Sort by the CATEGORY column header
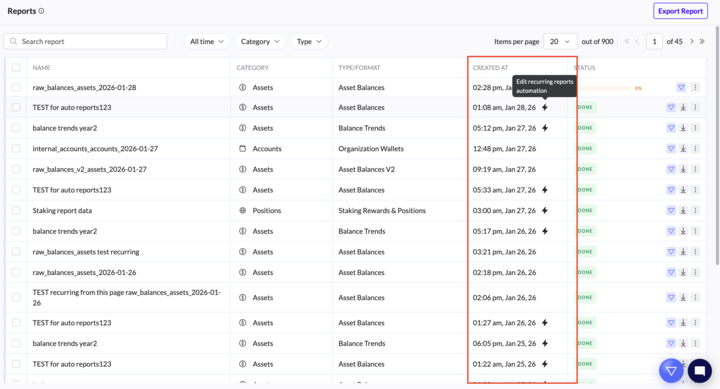 point(253,68)
